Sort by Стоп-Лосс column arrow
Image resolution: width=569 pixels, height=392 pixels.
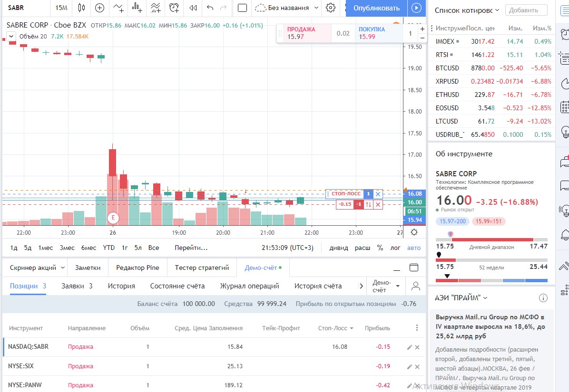pos(351,328)
